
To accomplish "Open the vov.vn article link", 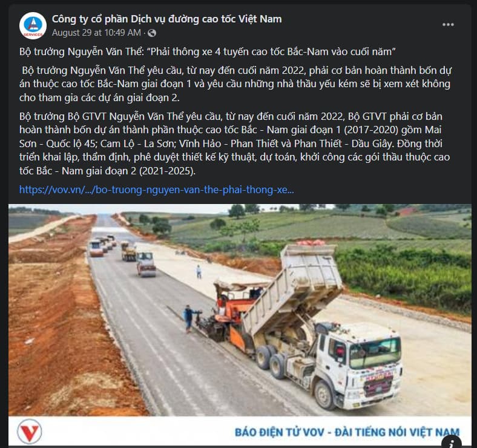I will coord(157,189).
